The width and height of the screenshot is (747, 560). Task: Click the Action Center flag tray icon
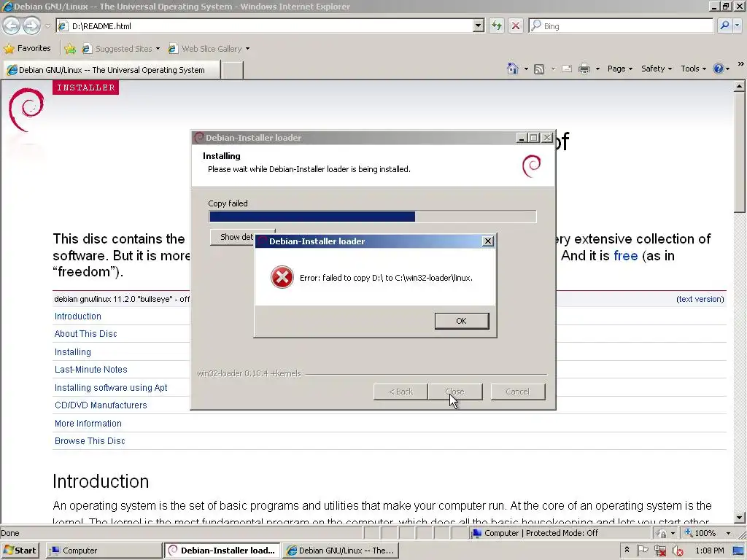point(642,551)
